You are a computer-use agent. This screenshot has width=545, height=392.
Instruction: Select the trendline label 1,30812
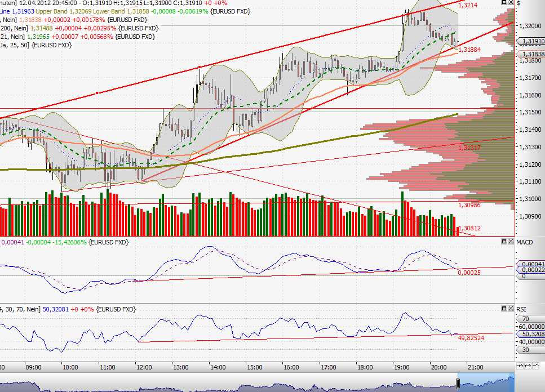[469, 228]
